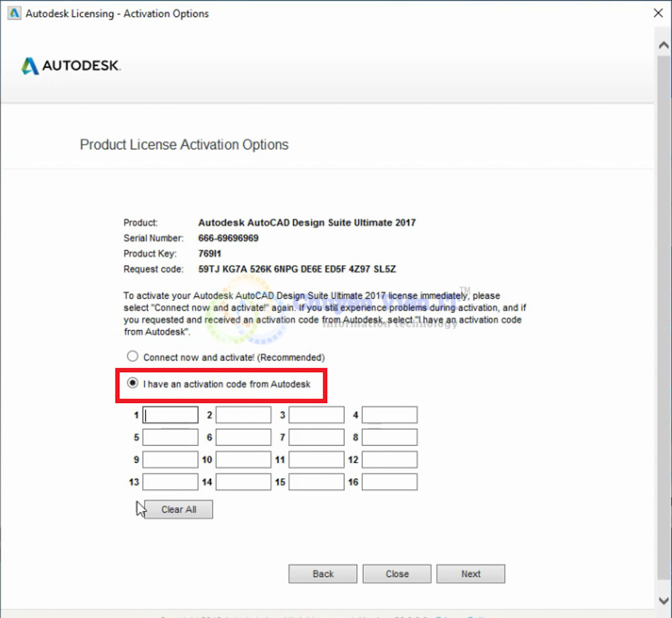Screen dimensions: 672x618
Task: Focus activation code field 5
Action: point(170,437)
